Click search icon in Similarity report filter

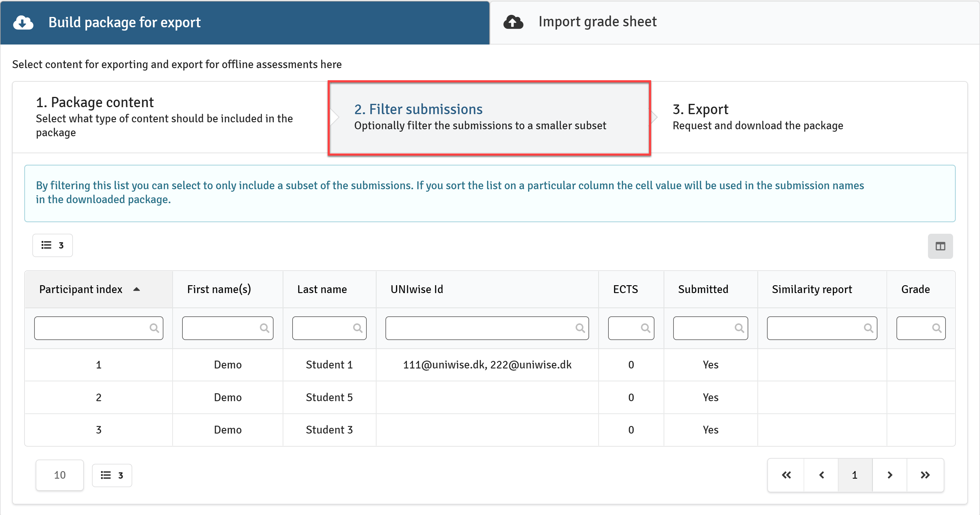pyautogui.click(x=869, y=328)
